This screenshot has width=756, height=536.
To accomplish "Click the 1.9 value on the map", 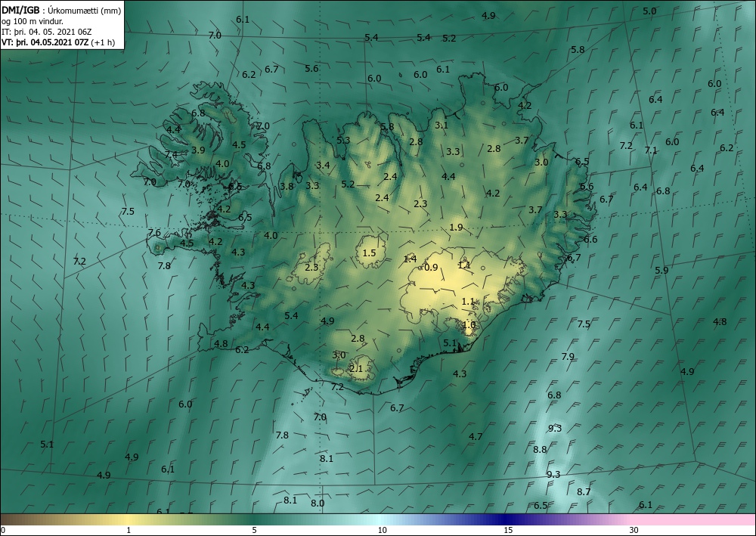I will (x=456, y=228).
